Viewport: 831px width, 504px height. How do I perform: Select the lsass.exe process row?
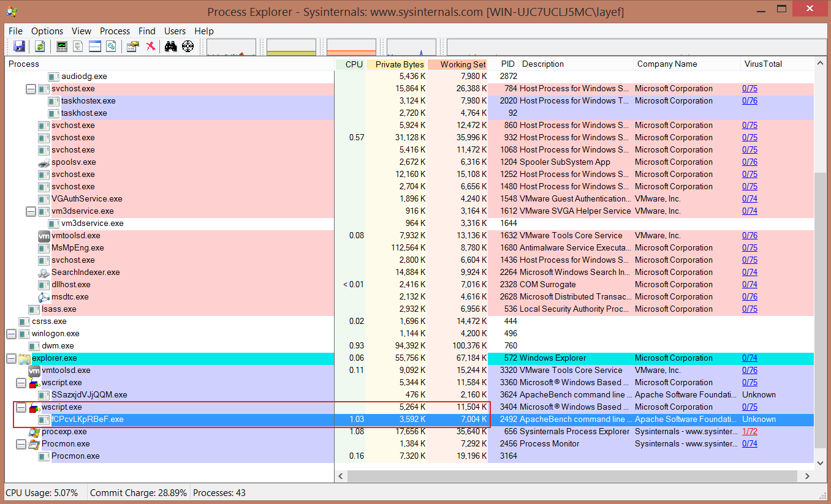pyautogui.click(x=409, y=309)
